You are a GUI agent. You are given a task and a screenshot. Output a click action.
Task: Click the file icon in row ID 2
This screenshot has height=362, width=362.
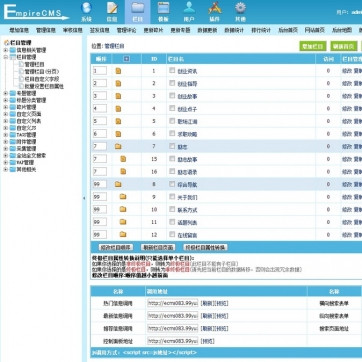[x=118, y=84]
